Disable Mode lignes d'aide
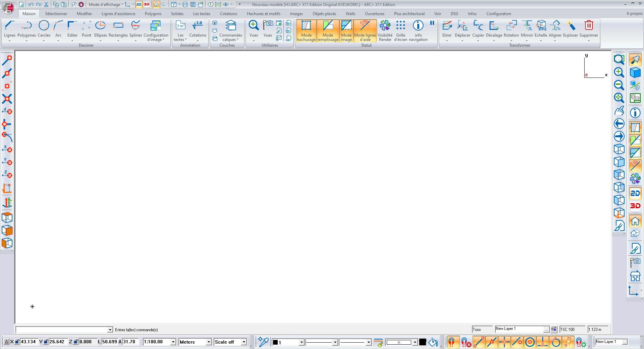Screen dimensions: 644x349 click(365, 31)
